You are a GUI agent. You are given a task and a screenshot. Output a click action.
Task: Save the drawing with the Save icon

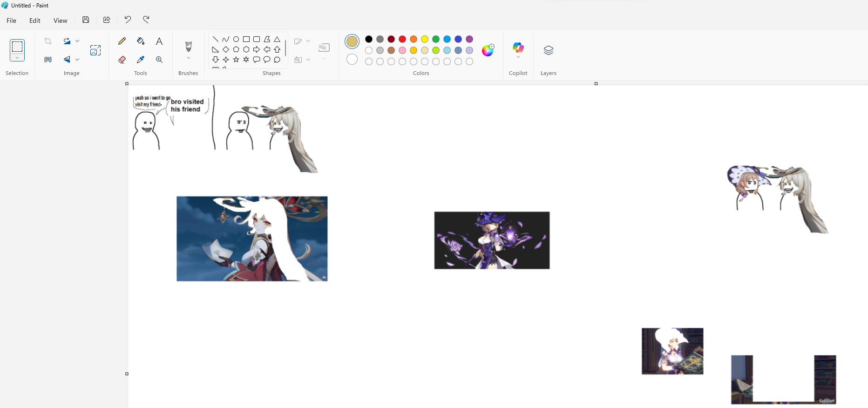[86, 20]
